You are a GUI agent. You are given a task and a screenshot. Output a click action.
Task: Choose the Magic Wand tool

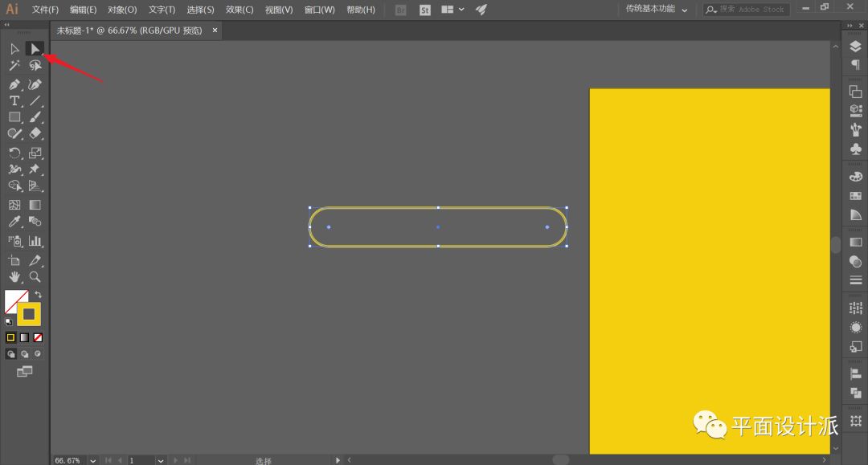tap(14, 66)
